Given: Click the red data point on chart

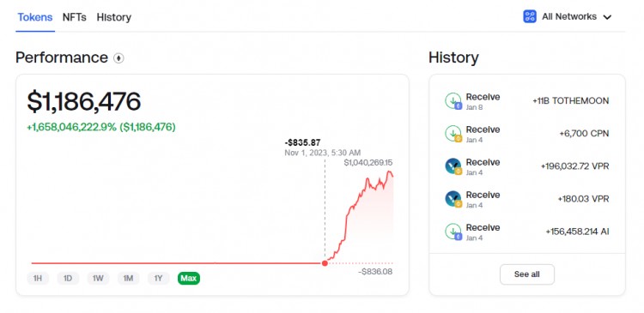Looking at the screenshot, I should (325, 263).
